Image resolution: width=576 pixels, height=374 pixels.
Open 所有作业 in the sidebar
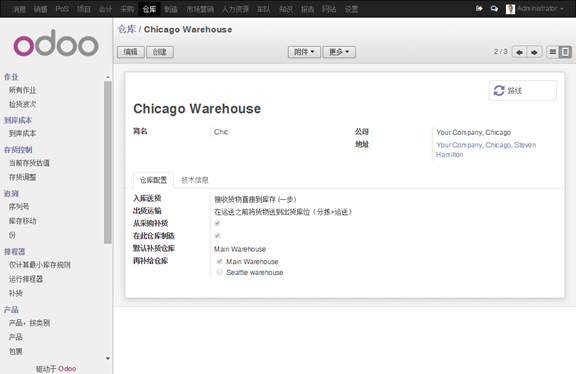tap(22, 90)
